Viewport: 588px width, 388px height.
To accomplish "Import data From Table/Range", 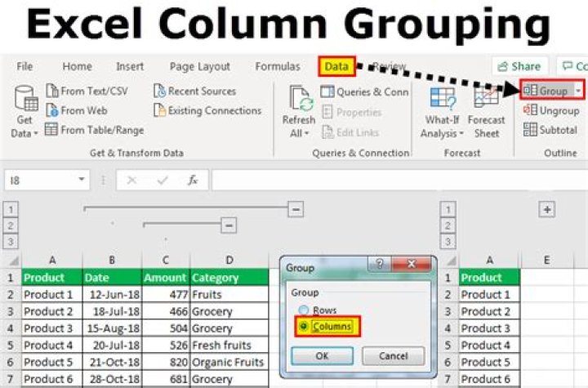I will point(95,130).
